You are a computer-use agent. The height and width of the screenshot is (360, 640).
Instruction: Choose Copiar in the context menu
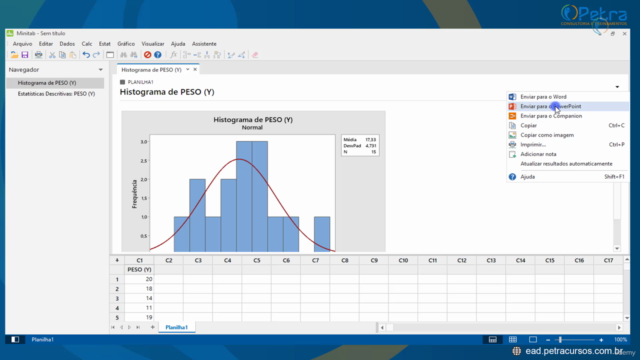567,125
